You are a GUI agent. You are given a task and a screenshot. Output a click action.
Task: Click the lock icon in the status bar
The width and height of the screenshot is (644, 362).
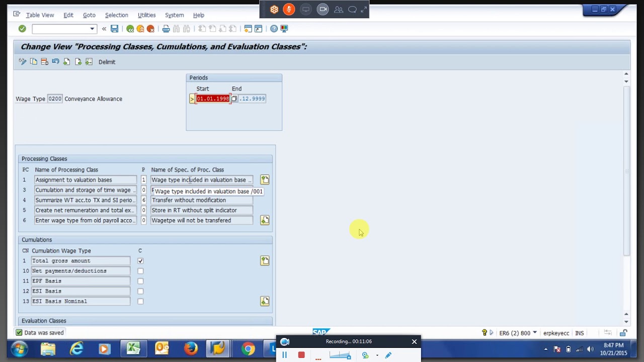click(623, 333)
